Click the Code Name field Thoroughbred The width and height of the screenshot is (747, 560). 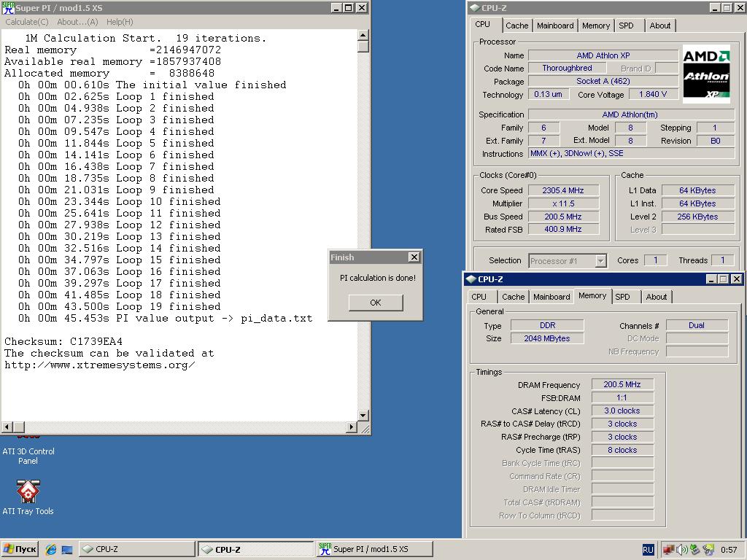pos(567,68)
